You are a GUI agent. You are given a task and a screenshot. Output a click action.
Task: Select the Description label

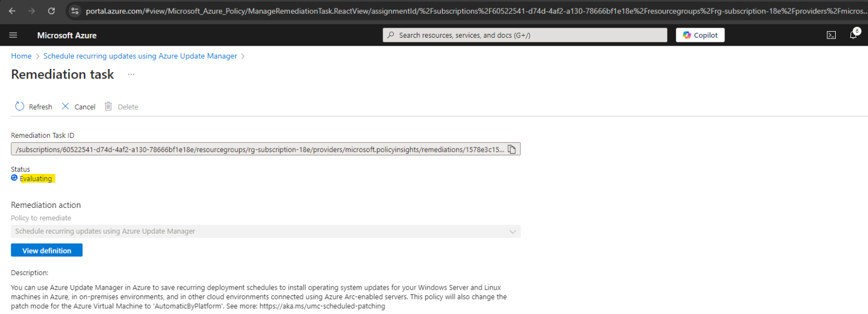click(30, 273)
